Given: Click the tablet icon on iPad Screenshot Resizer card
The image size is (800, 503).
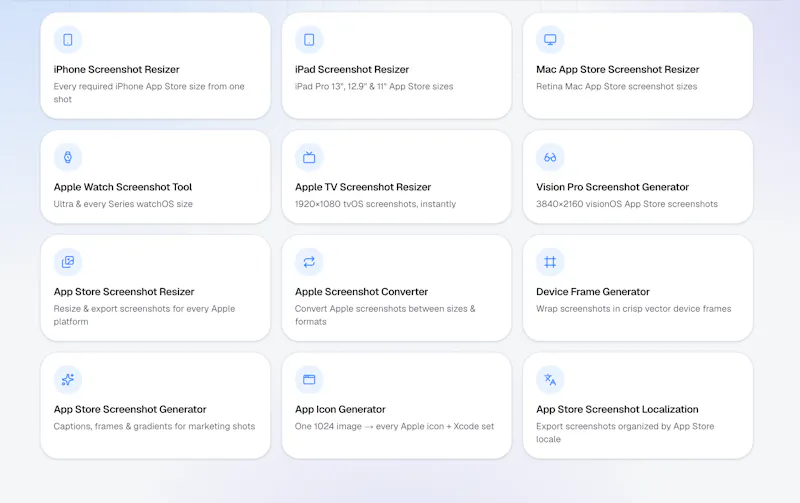Looking at the screenshot, I should coord(309,40).
